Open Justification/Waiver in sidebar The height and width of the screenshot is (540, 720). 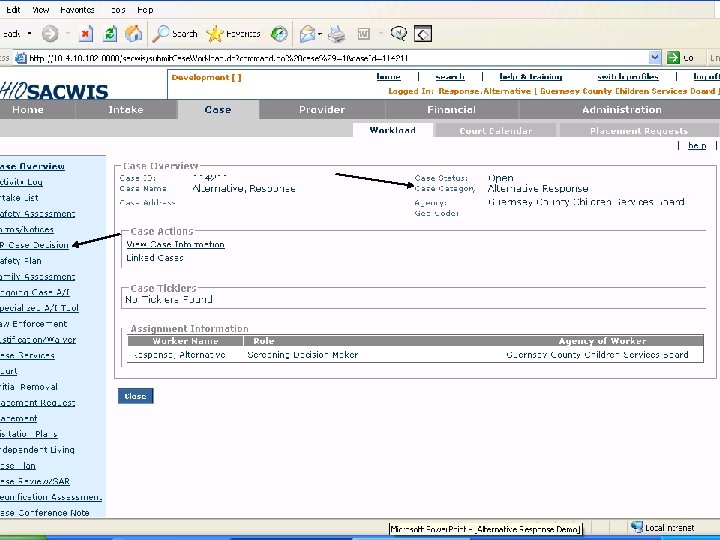(38, 339)
